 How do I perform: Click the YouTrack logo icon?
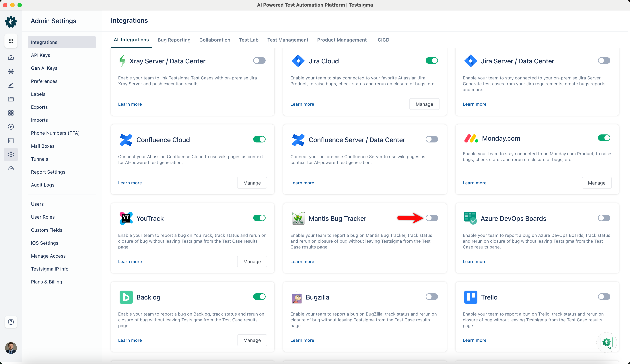tap(126, 218)
